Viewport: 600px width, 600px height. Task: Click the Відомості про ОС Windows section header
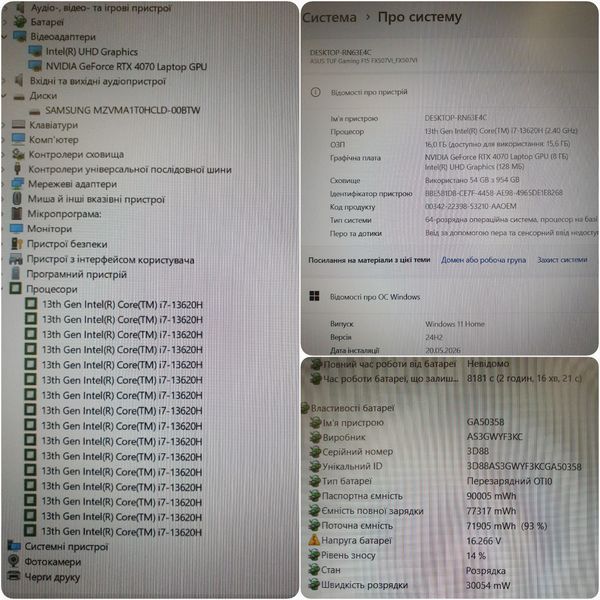pyautogui.click(x=375, y=297)
